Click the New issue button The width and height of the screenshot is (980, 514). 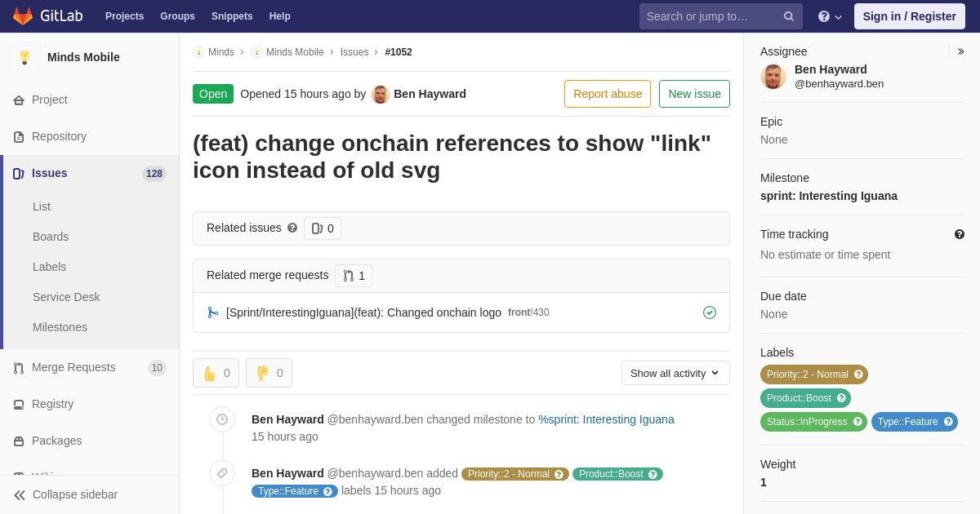[x=694, y=94]
